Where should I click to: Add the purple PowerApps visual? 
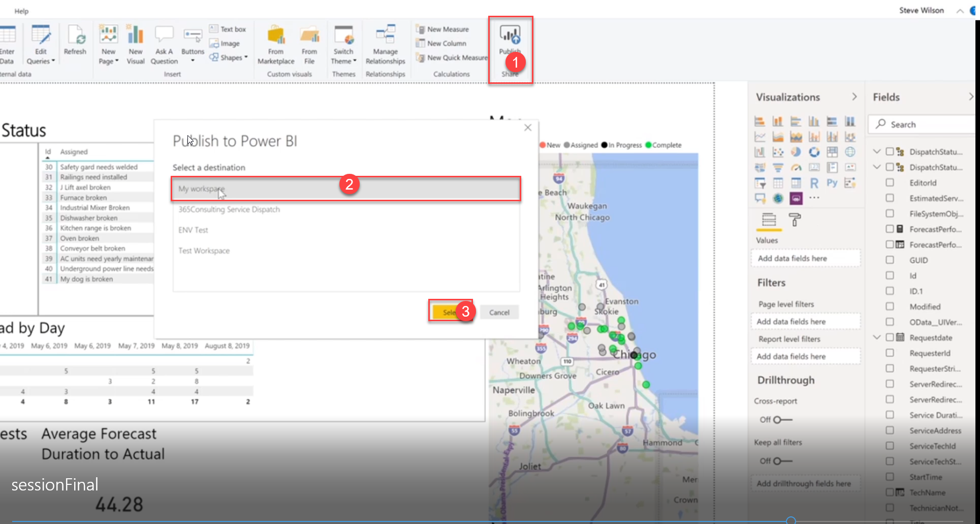point(796,198)
